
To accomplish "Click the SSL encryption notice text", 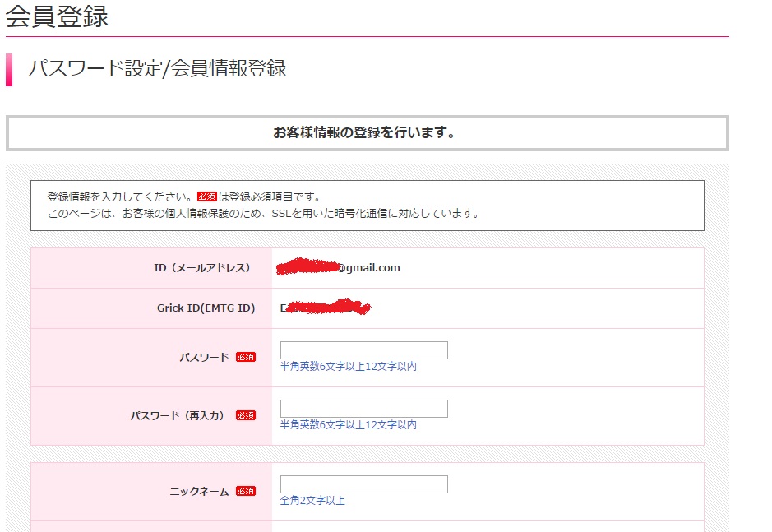I will (x=263, y=214).
